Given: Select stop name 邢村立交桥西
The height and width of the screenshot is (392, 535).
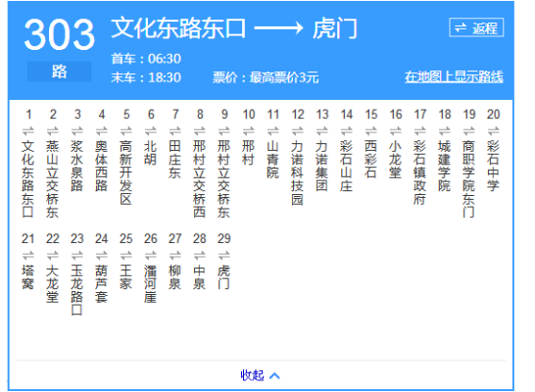Looking at the screenshot, I should coord(199,178).
